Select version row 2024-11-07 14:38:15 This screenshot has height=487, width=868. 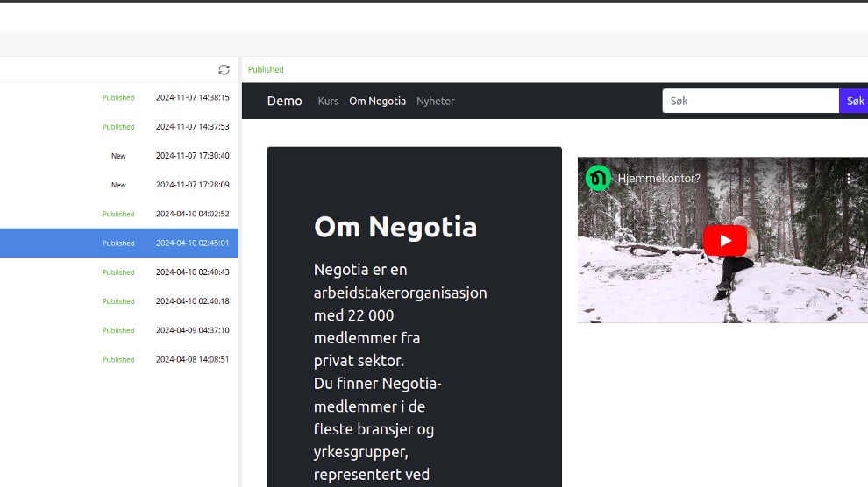tap(119, 97)
